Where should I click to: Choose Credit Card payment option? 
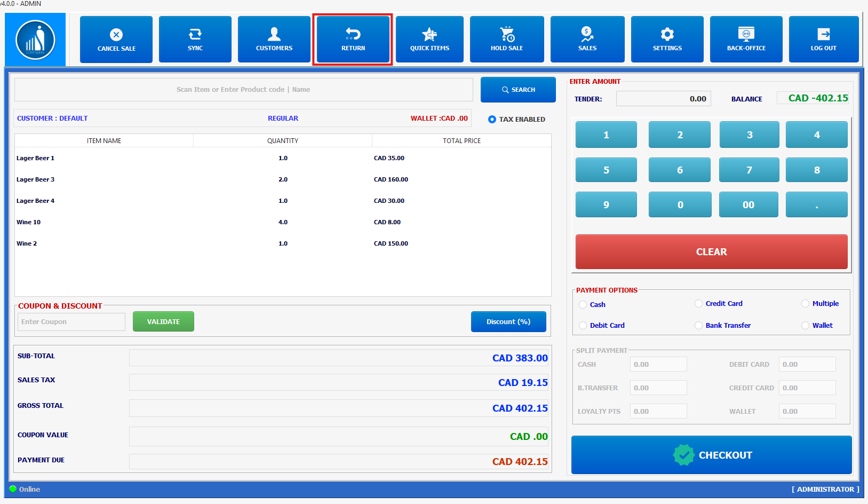(x=699, y=304)
